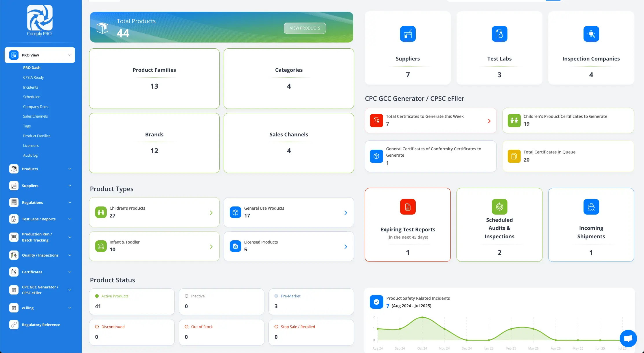
Task: Click the VIEW PRODUCTS button
Action: pyautogui.click(x=305, y=28)
